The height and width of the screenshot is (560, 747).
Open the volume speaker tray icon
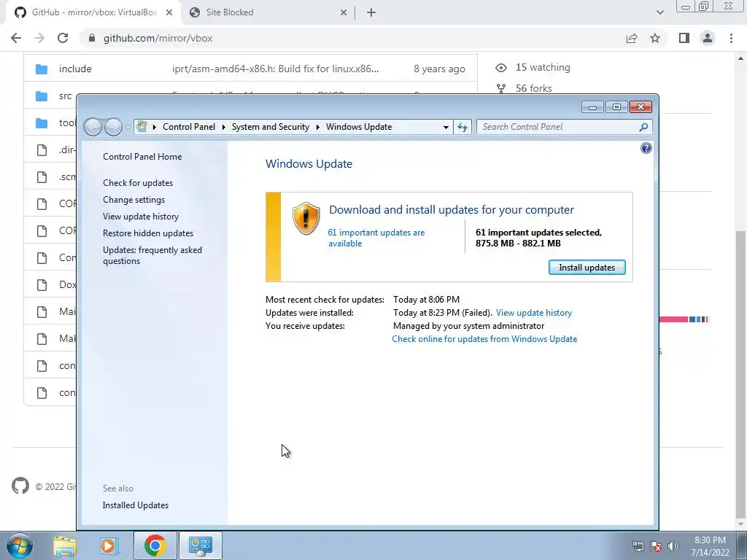pos(673,546)
